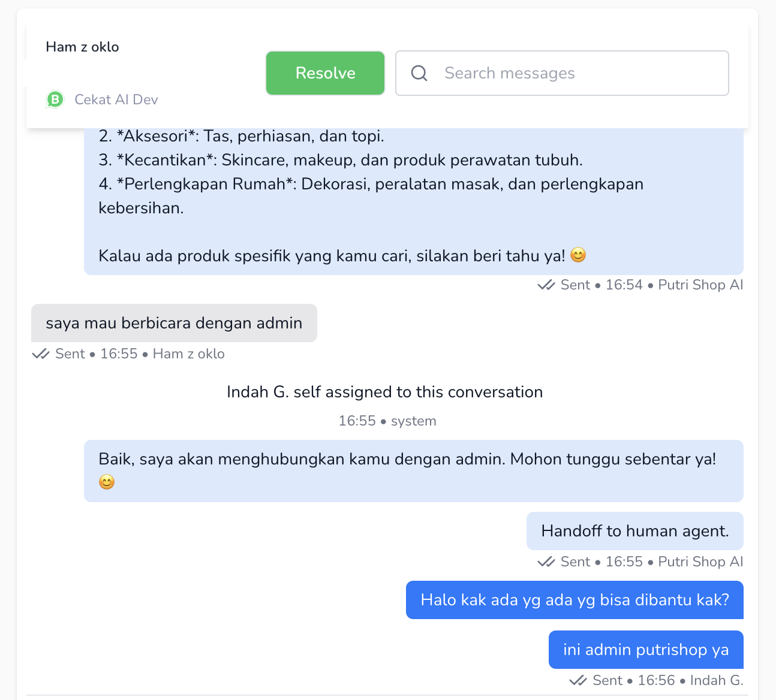The width and height of the screenshot is (776, 700).
Task: Select the 'Handoff to human agent.' message bubble
Action: [x=634, y=531]
